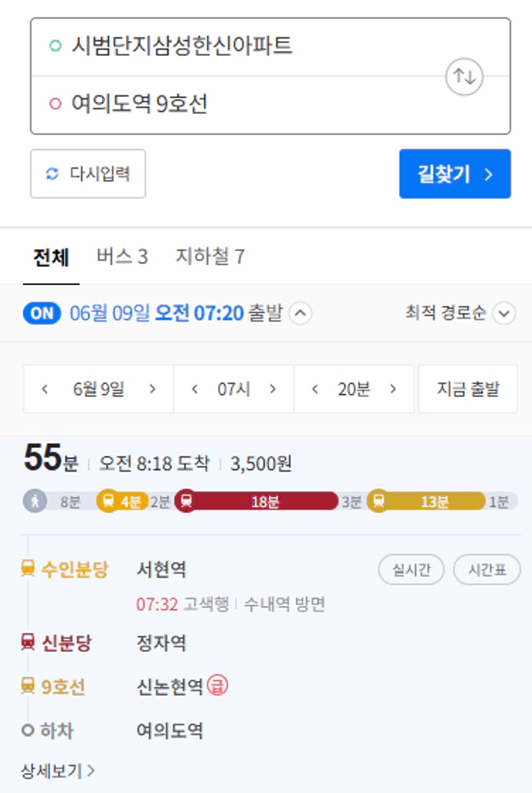The width and height of the screenshot is (532, 793).
Task: Click the 하차 circle marker at 여의도역
Action: (28, 731)
